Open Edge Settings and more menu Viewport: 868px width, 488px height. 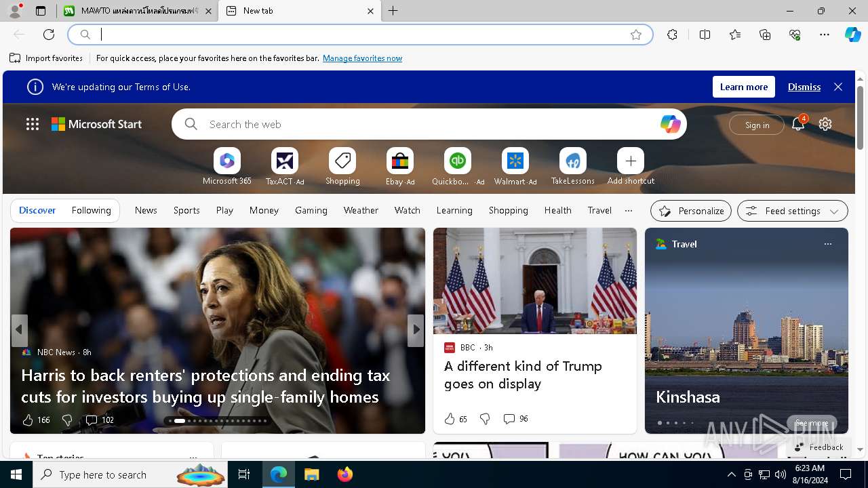tap(825, 35)
